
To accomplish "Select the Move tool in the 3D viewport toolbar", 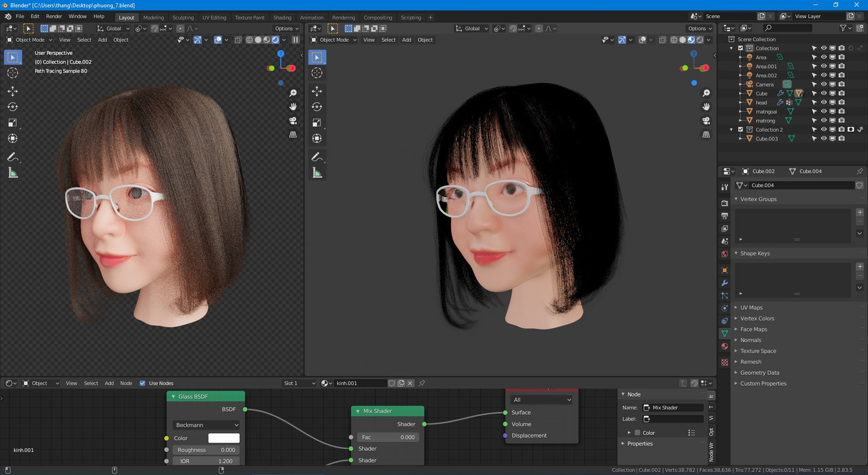I will pos(12,91).
